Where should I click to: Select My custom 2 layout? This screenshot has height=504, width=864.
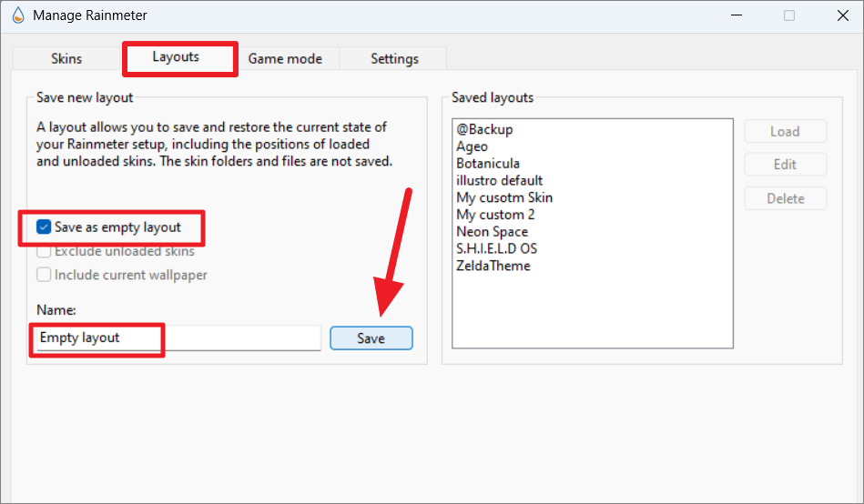click(495, 215)
